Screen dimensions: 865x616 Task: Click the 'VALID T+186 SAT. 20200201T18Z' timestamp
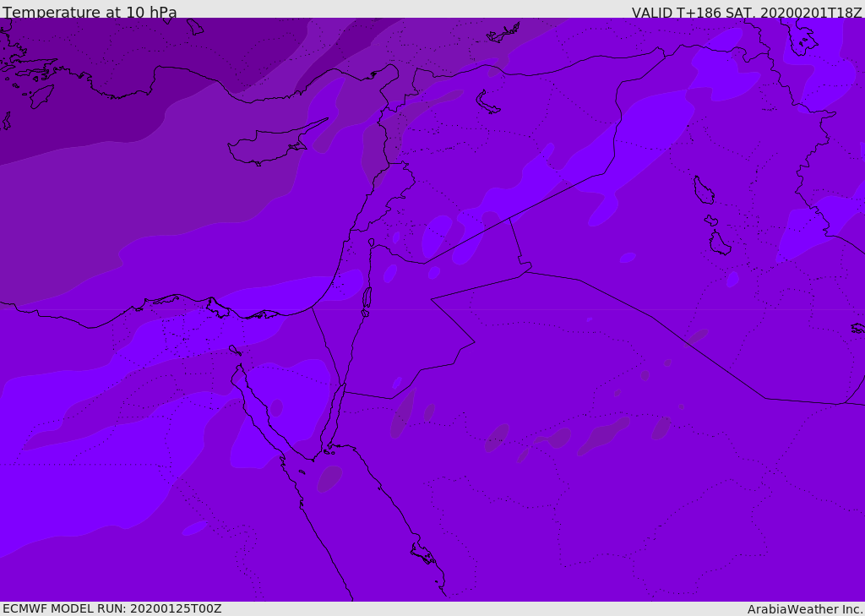(x=747, y=13)
